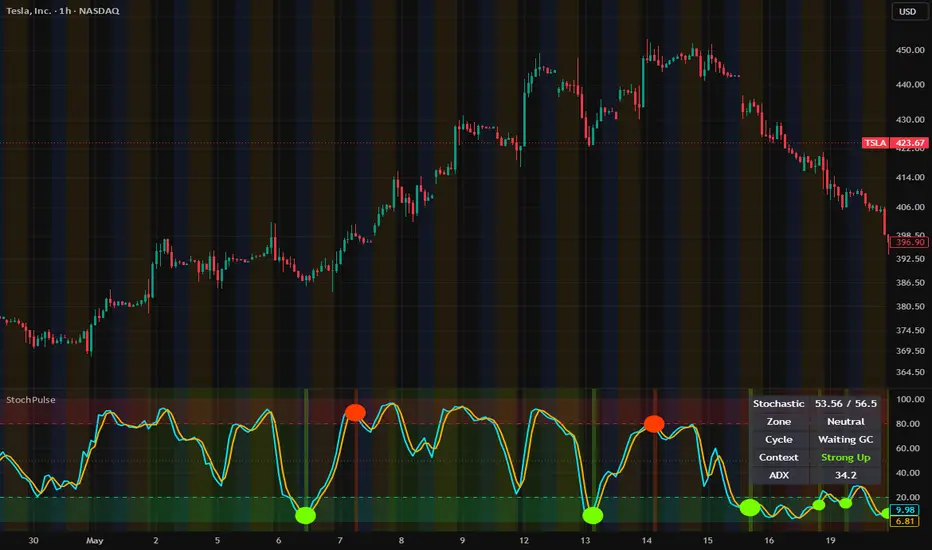Click the Cycle label in the table
The width and height of the screenshot is (932, 550).
coord(779,439)
